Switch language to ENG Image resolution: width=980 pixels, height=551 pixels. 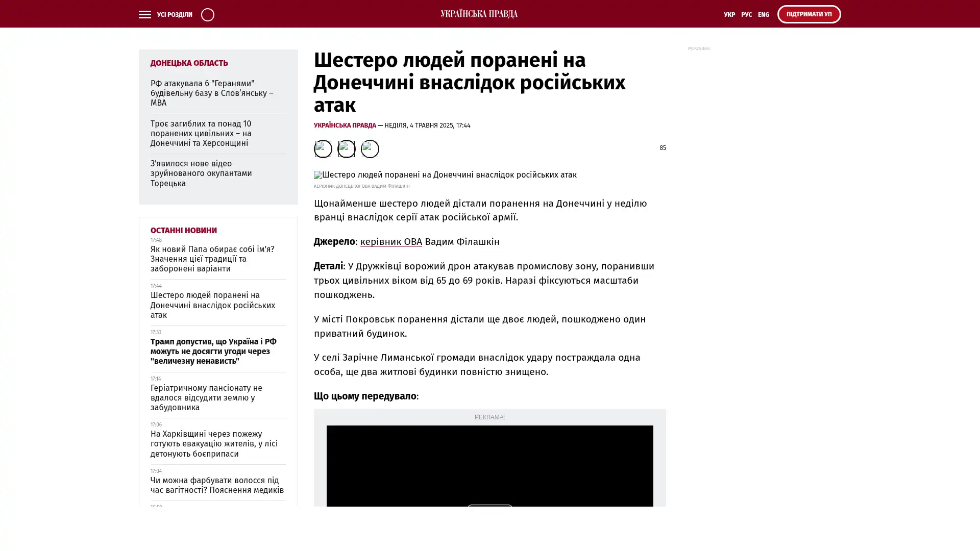[763, 15]
